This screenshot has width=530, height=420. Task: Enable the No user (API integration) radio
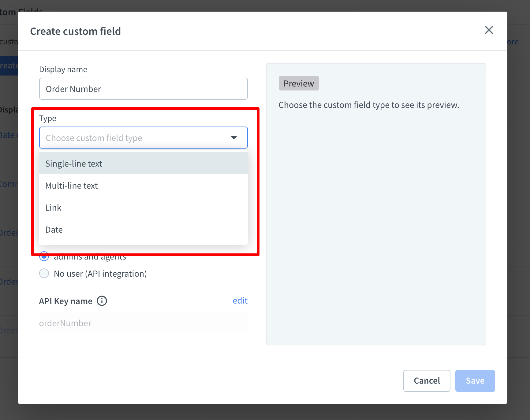[x=44, y=273]
